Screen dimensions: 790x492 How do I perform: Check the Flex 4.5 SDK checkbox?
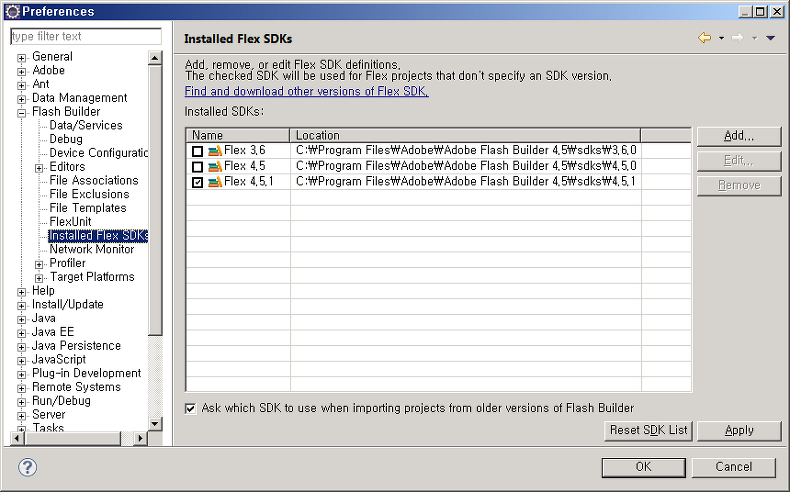(198, 167)
